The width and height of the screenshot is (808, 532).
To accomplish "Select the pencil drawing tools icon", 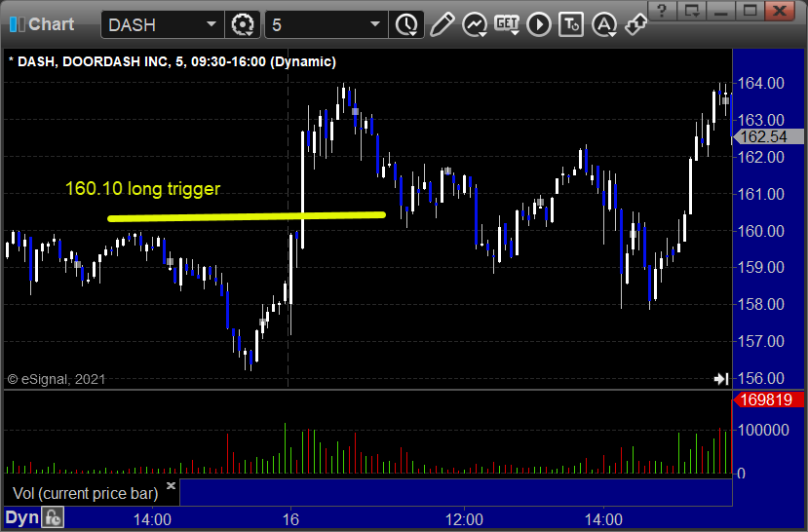I will point(442,24).
